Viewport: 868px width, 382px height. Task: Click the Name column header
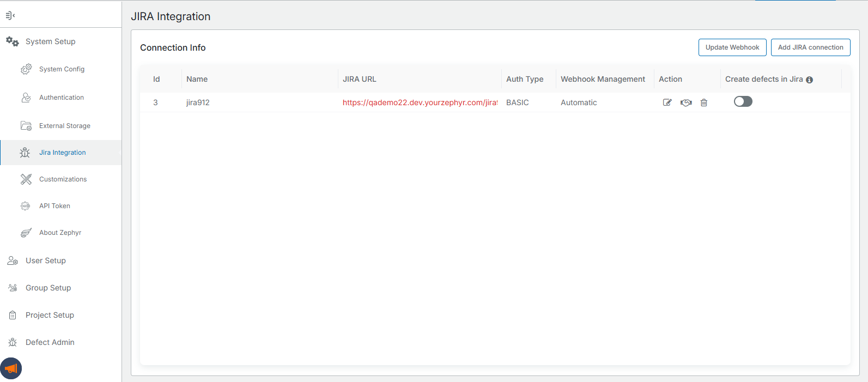coord(197,79)
